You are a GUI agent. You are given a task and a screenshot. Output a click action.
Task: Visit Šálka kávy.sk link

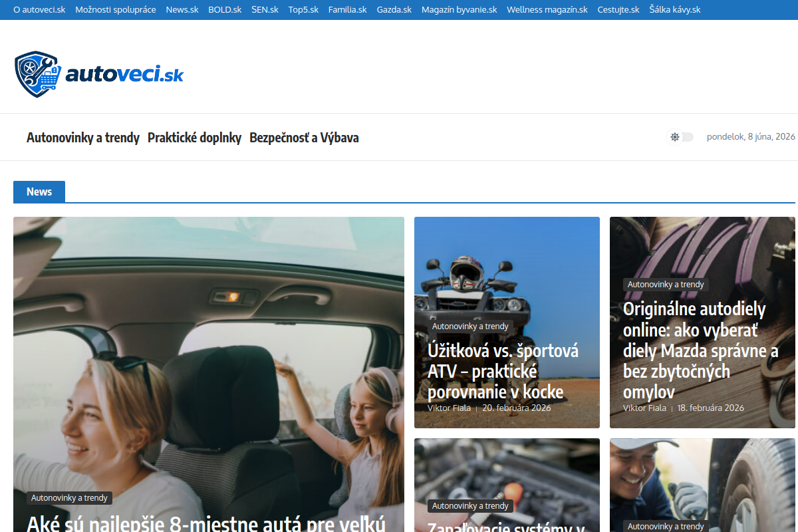click(675, 10)
